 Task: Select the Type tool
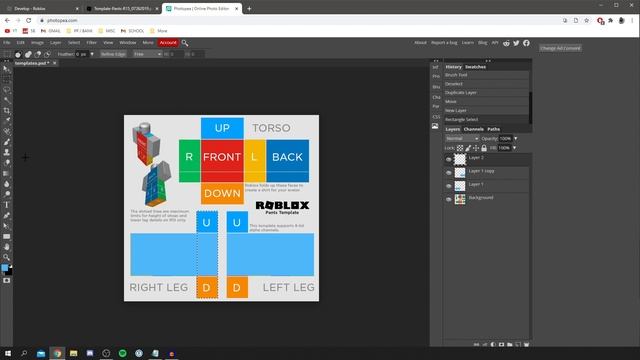pos(7,205)
